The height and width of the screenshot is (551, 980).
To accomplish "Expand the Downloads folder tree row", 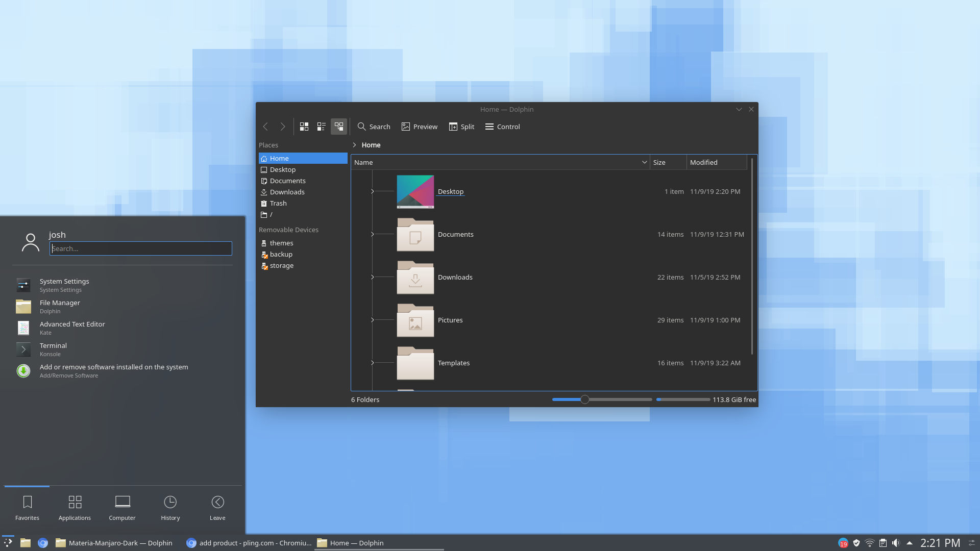I will click(373, 277).
